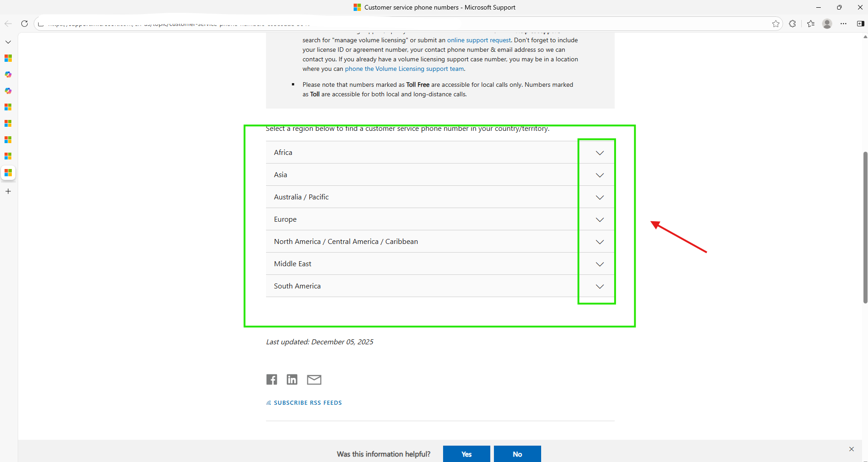This screenshot has width=868, height=462.
Task: Expand the Middle East section
Action: click(x=440, y=263)
